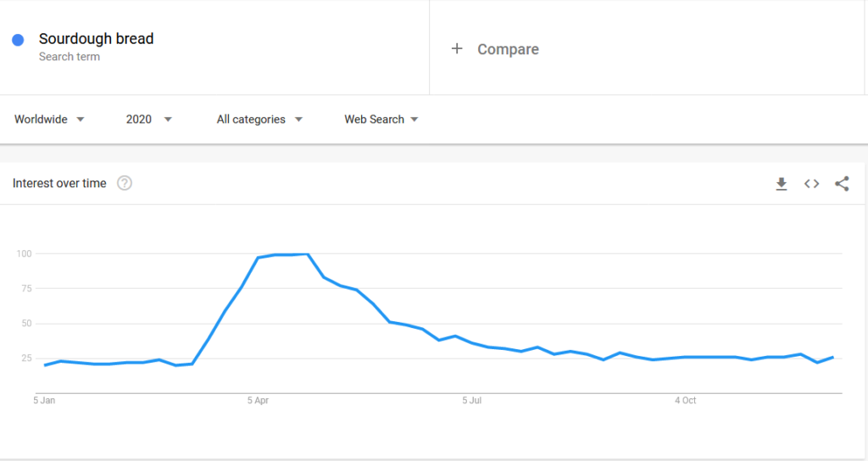
Task: Click the blue Sourdough bread color dot
Action: pos(18,40)
